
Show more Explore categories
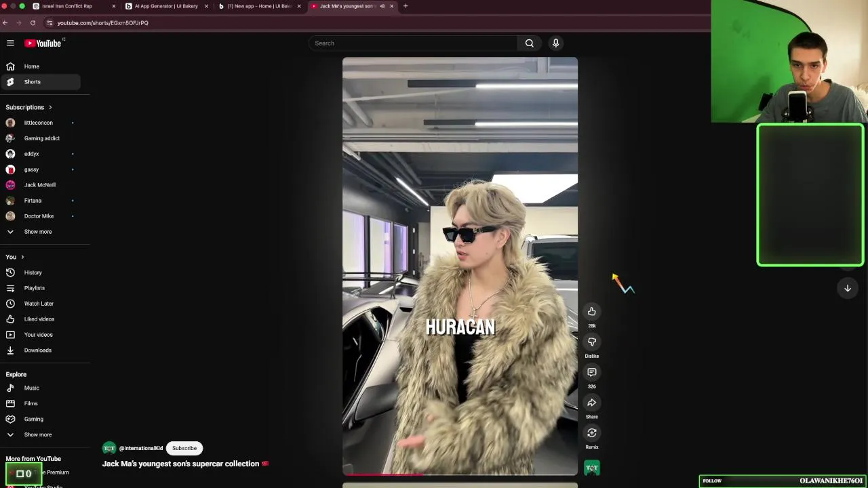[x=41, y=435]
